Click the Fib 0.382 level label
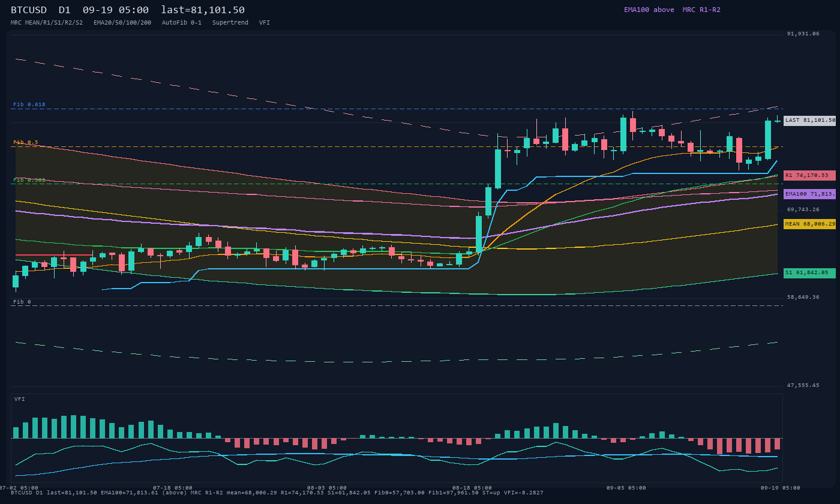 coord(29,180)
